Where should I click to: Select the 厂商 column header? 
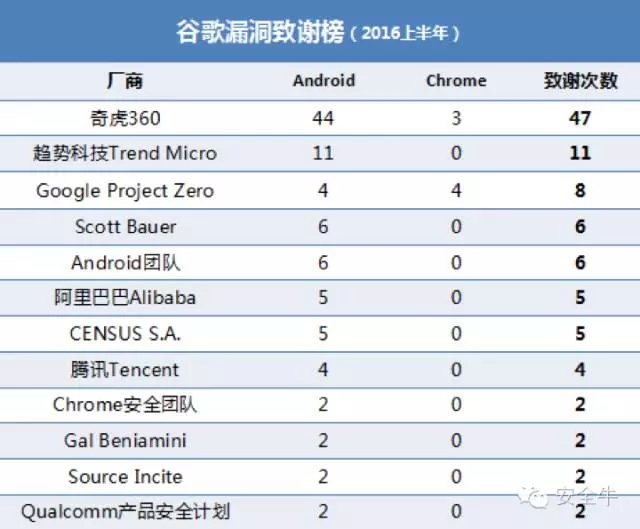click(x=125, y=80)
